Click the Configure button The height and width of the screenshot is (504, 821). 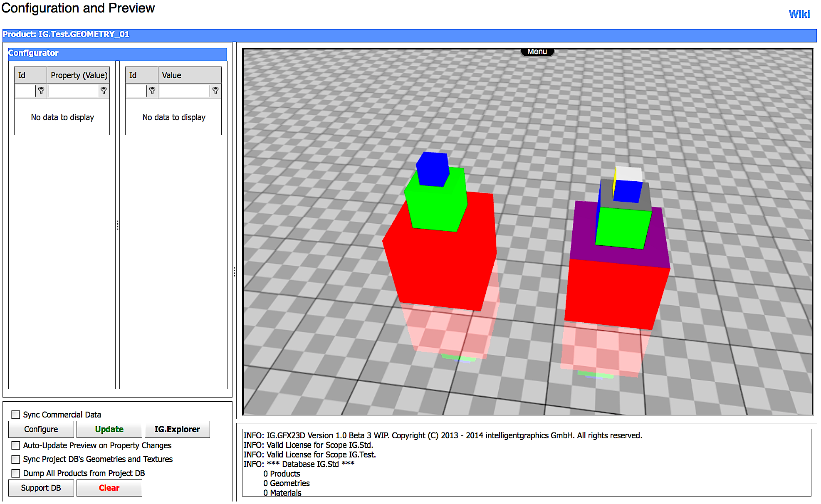point(41,429)
